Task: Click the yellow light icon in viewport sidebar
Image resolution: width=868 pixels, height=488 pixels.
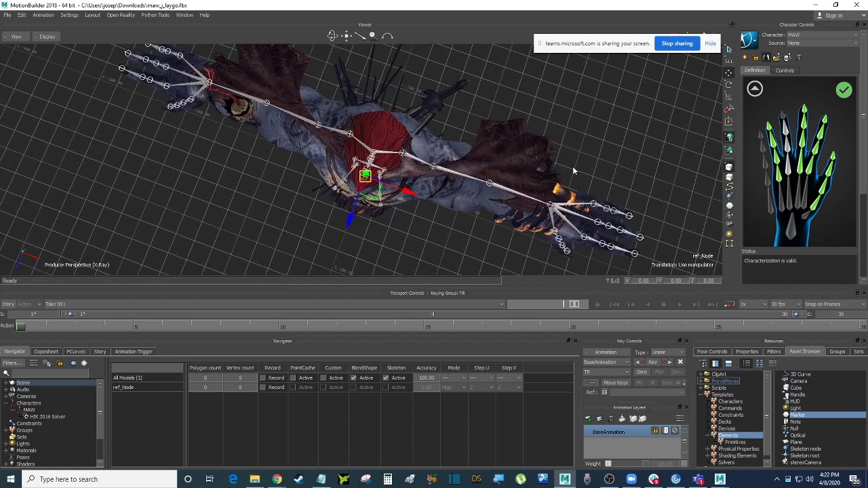Action: pos(730,234)
